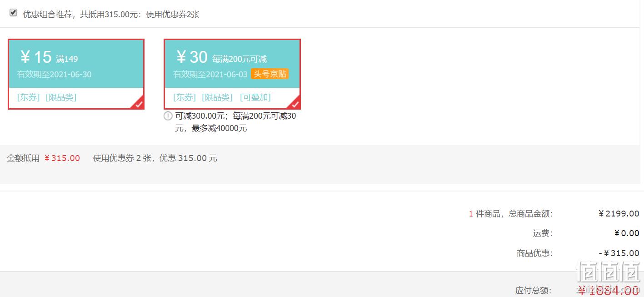Uncheck the recommended coupon combination checkbox
The image size is (644, 297).
tap(13, 13)
